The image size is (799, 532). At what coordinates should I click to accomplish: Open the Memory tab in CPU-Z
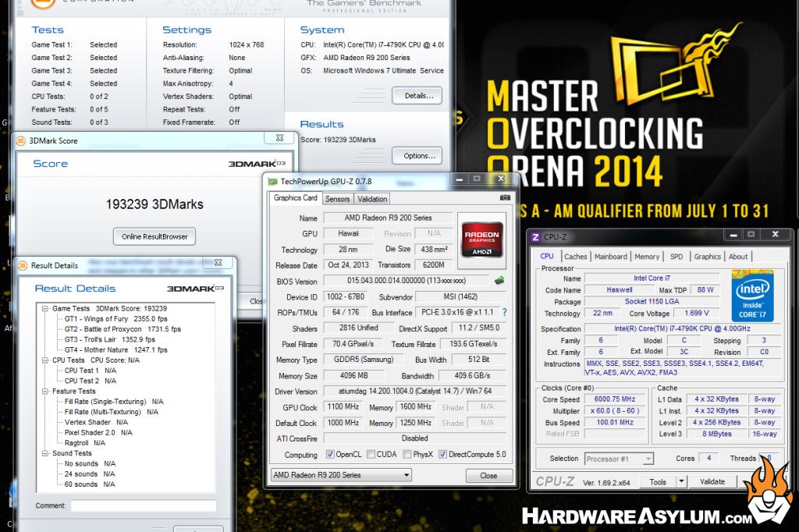click(x=646, y=257)
